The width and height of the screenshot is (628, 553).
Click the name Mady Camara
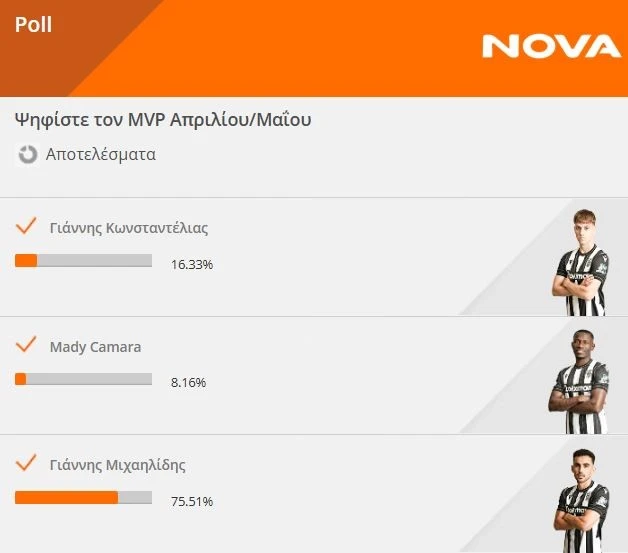tap(95, 347)
